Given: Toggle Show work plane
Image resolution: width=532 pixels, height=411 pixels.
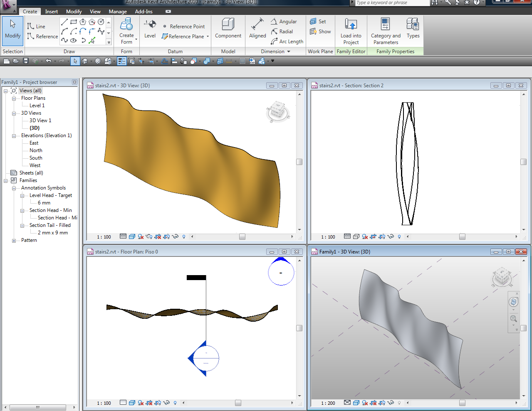Looking at the screenshot, I should coord(320,32).
